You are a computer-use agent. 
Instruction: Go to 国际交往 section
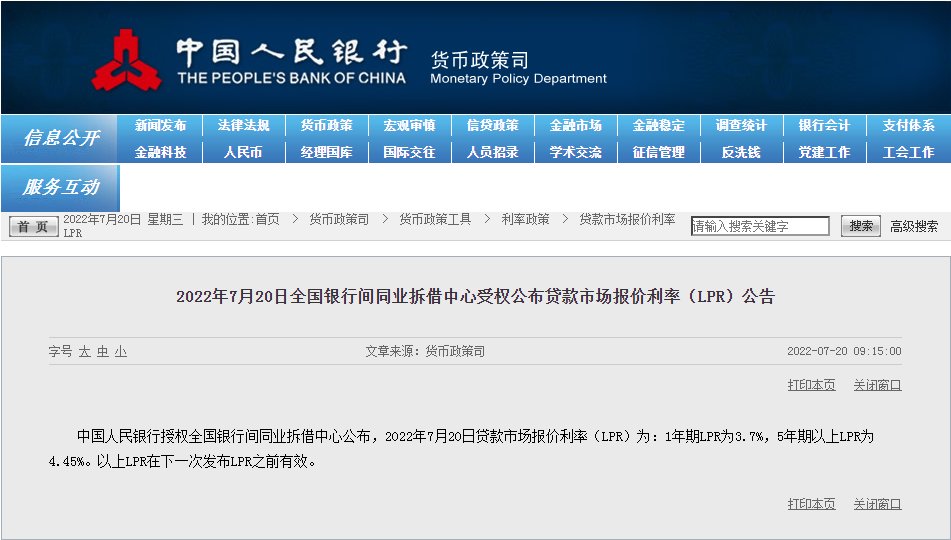[409, 152]
